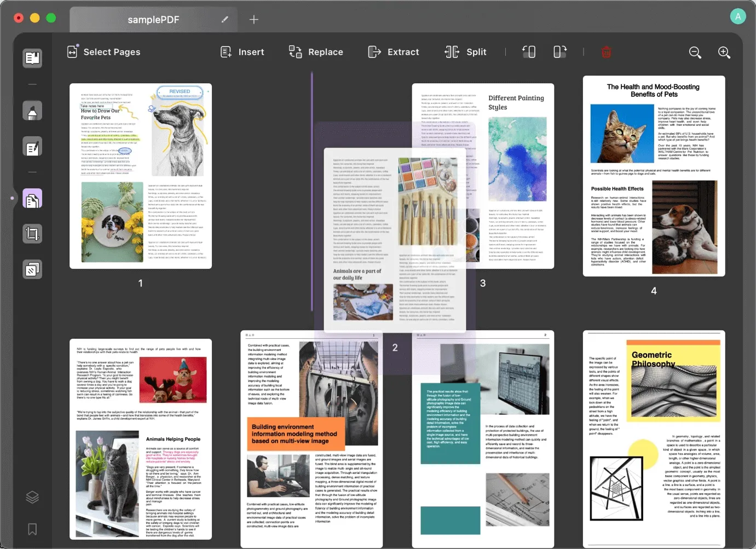Select the page 4 pets benefits thumbnail
The height and width of the screenshot is (549, 756).
coord(654,176)
